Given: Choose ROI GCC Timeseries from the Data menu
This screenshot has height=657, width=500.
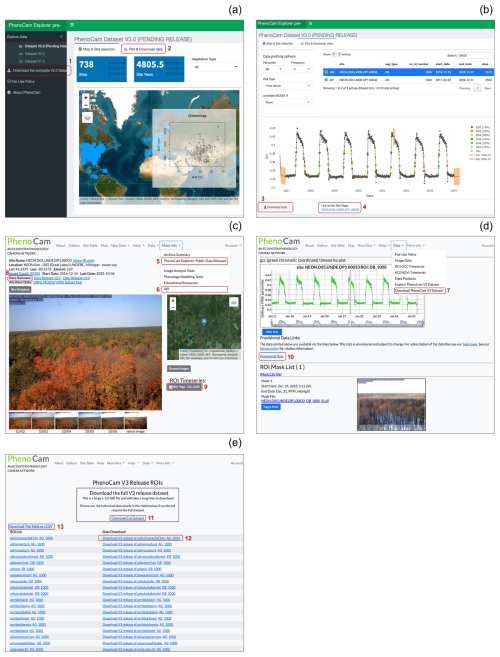Looking at the screenshot, I should tap(409, 266).
